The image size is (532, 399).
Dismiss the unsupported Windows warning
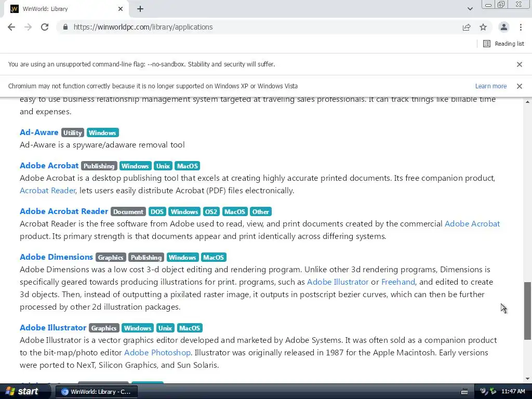click(519, 86)
